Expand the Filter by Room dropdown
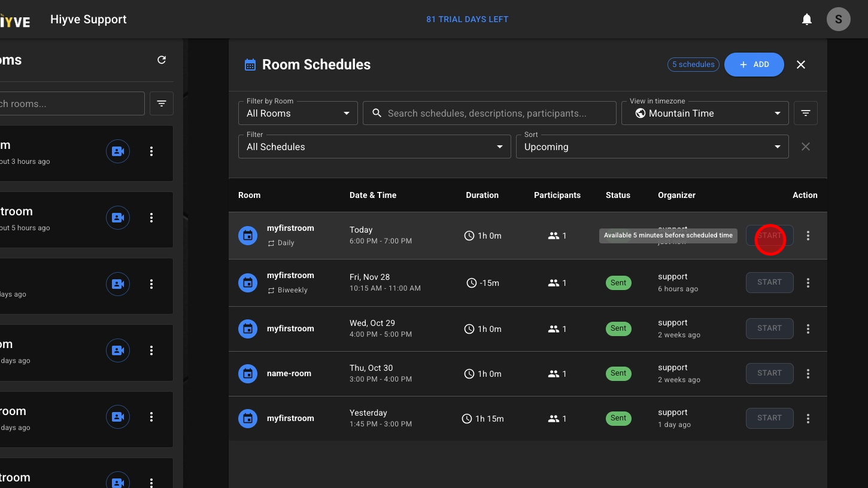 coord(298,113)
